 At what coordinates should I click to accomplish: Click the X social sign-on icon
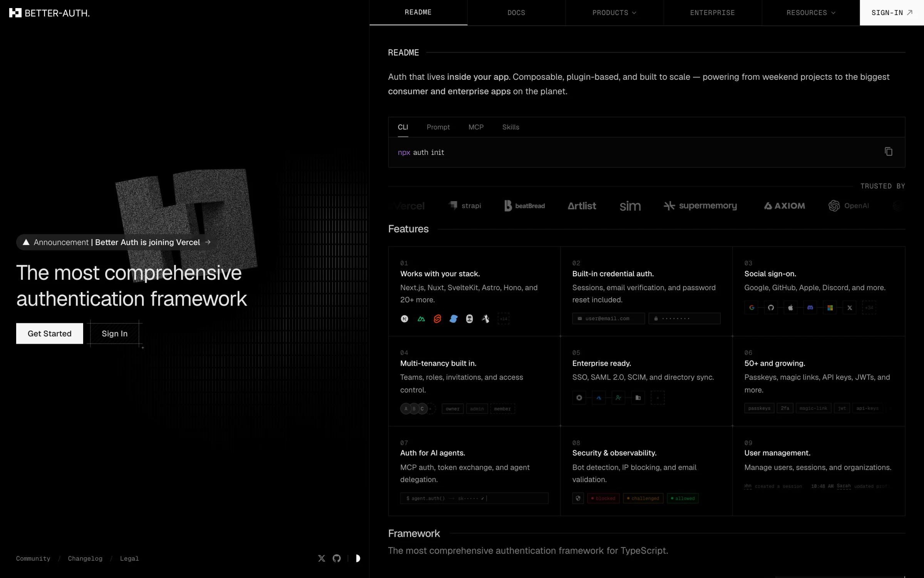(850, 307)
